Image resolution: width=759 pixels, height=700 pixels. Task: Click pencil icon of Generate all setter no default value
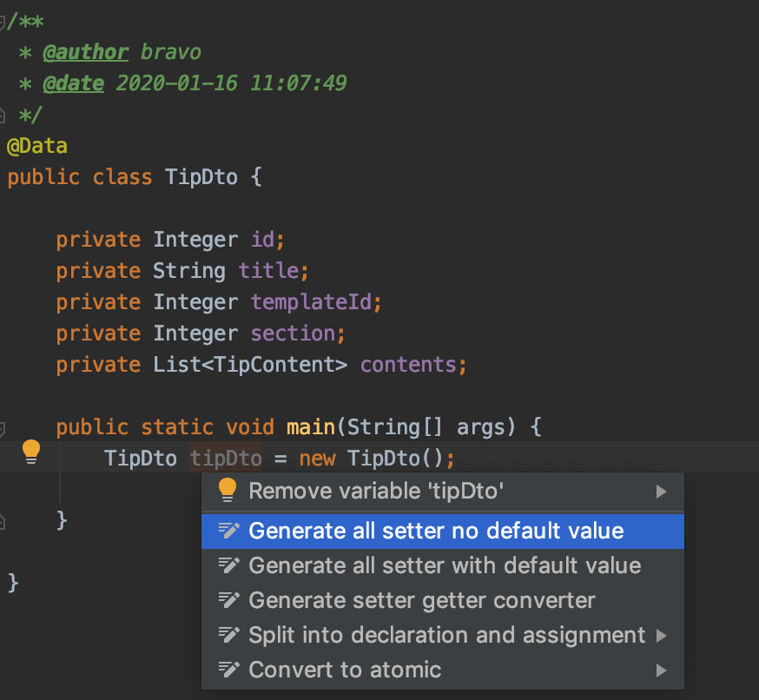228,531
